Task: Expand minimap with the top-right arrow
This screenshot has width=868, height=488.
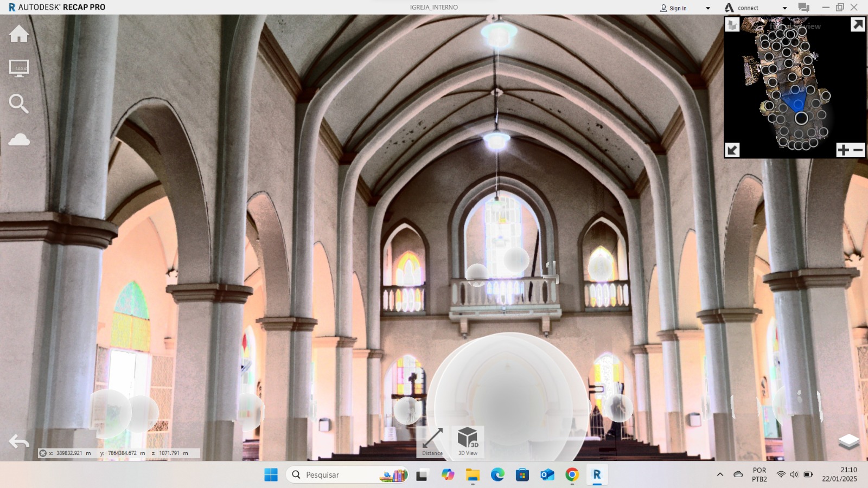Action: [858, 24]
